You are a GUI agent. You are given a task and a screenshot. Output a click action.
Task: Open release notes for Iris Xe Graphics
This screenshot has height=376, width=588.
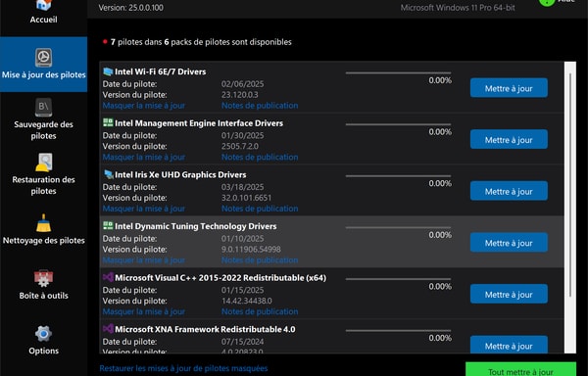260,209
